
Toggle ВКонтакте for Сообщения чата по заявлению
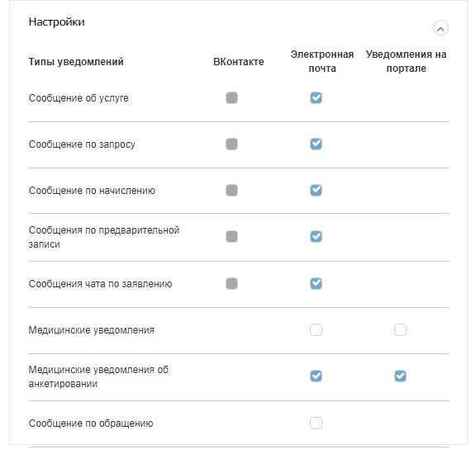pos(231,283)
